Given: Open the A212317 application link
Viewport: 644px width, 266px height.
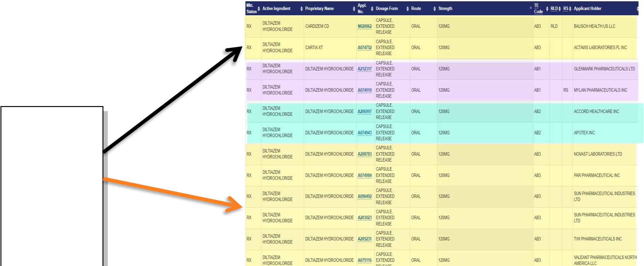Looking at the screenshot, I should [365, 69].
